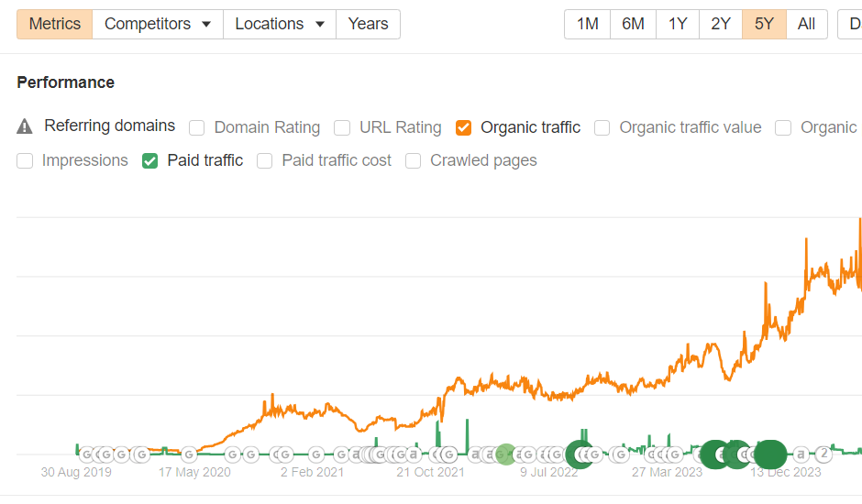Disable the Paid traffic checkbox
The height and width of the screenshot is (504, 862).
[149, 160]
